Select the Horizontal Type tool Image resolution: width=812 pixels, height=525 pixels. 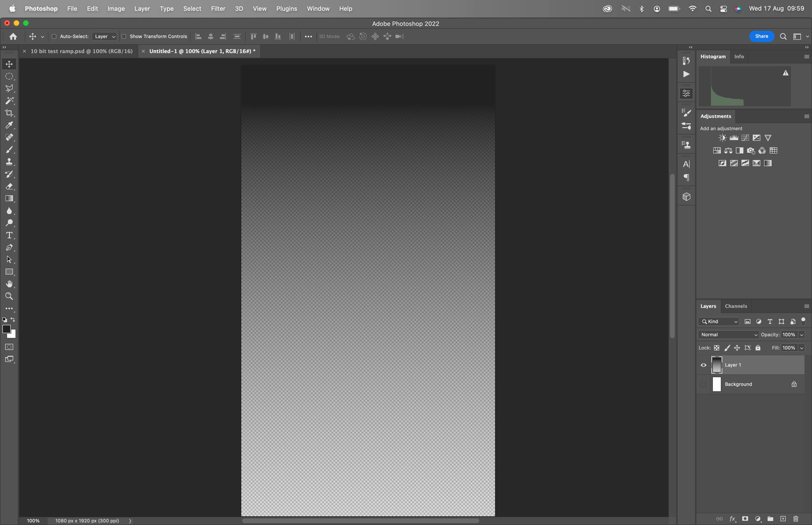click(9, 235)
